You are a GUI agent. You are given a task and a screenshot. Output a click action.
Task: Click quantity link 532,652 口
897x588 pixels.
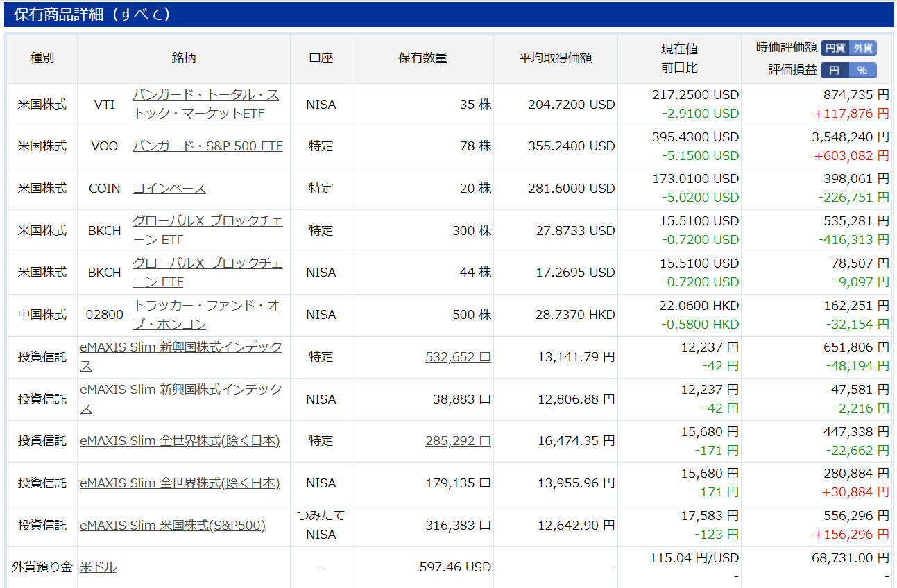click(x=458, y=356)
